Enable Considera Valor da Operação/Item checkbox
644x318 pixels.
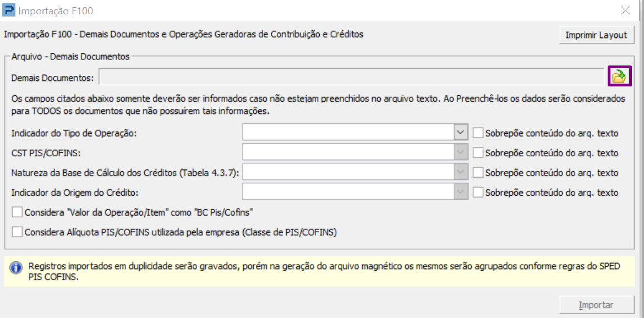[17, 212]
